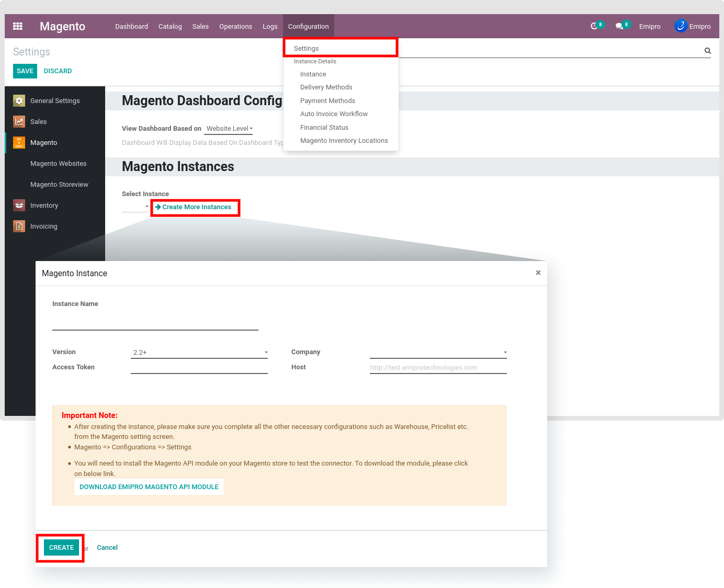Screen dimensions: 724x588
Task: Open the Catalog menu
Action: [x=170, y=26]
